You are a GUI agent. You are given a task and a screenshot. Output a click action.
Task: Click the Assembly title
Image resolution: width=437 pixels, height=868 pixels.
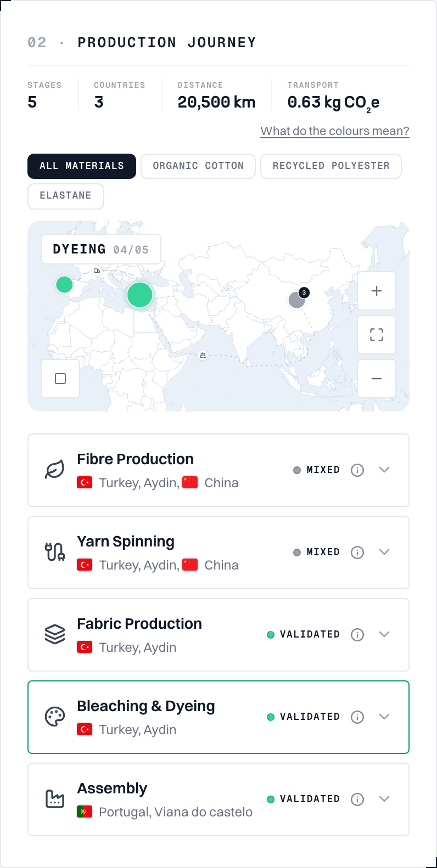tap(112, 788)
